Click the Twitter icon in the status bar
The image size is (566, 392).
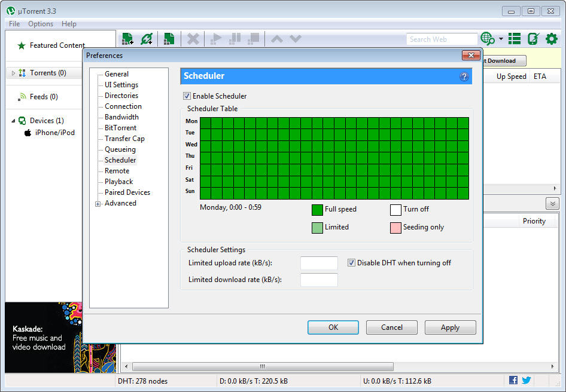[x=527, y=381]
